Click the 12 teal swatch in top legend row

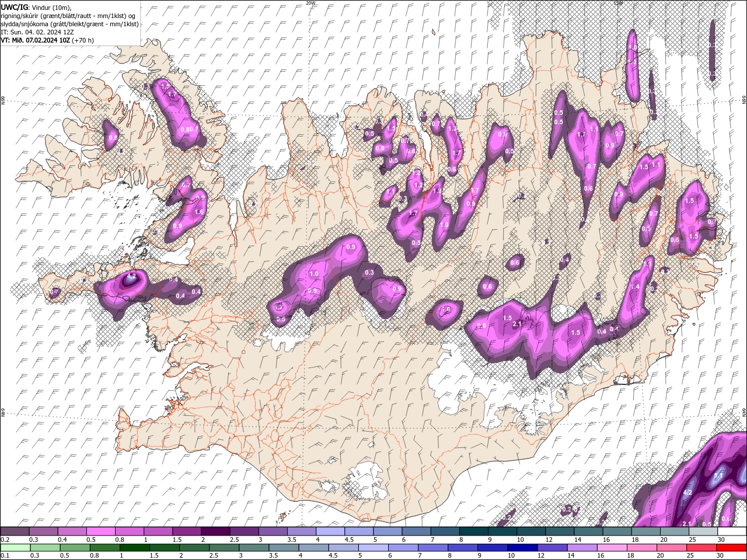(560, 531)
